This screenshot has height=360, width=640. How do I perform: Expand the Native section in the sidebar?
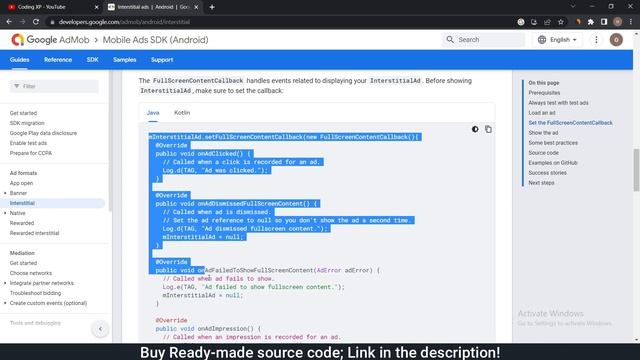(5, 213)
